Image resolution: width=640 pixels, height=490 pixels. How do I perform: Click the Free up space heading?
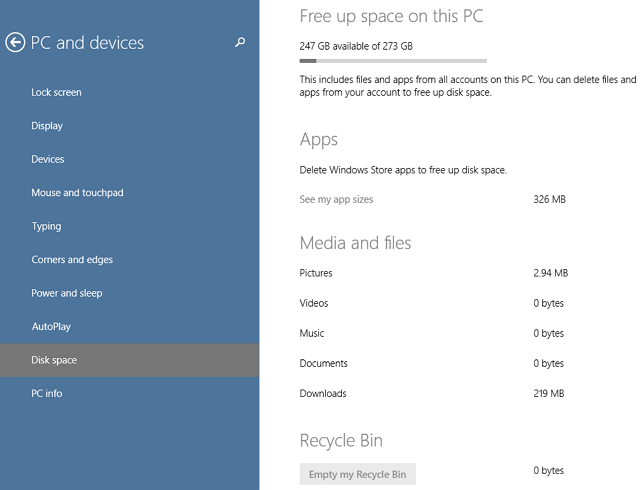click(391, 17)
